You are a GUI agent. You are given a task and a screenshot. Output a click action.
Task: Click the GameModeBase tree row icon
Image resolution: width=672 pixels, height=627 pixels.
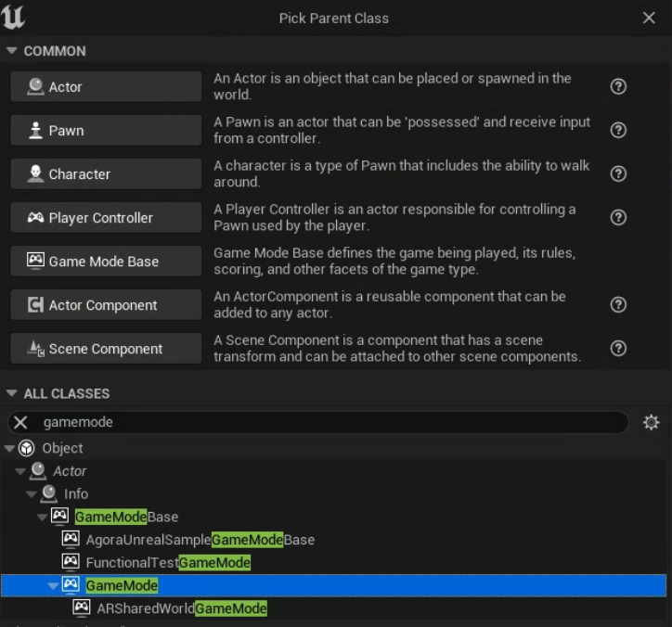point(59,516)
